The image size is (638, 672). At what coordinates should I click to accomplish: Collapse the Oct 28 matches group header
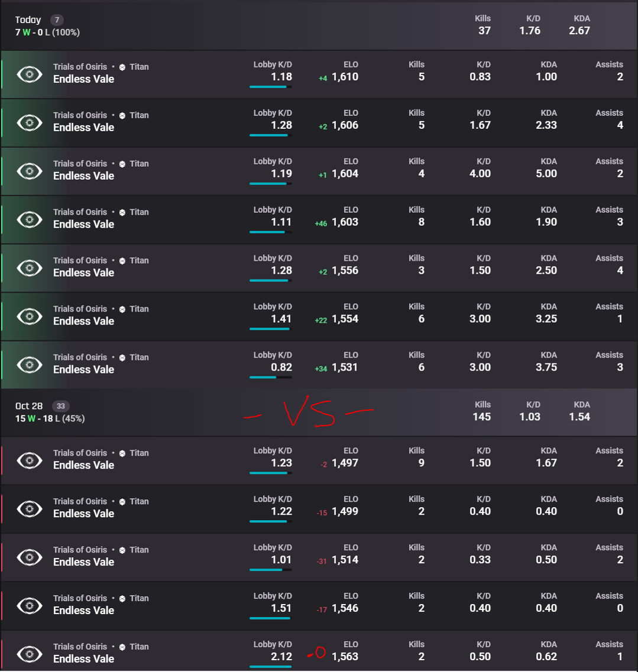point(319,413)
